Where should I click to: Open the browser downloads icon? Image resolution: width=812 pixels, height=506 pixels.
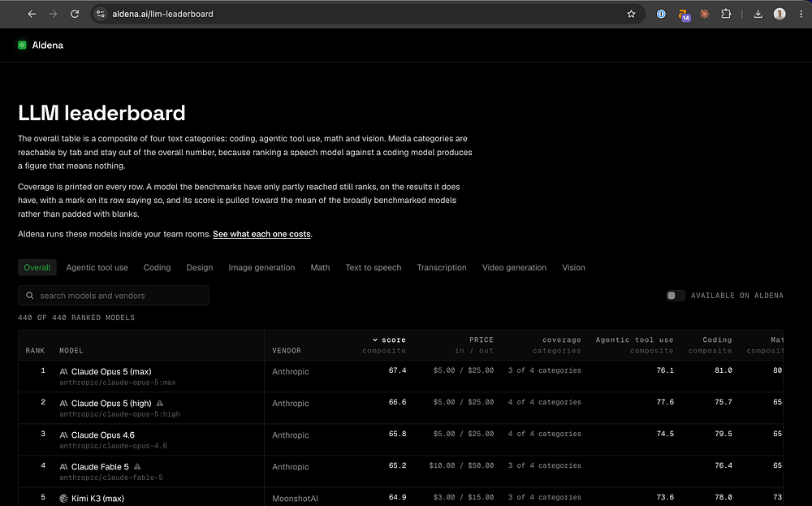click(758, 14)
